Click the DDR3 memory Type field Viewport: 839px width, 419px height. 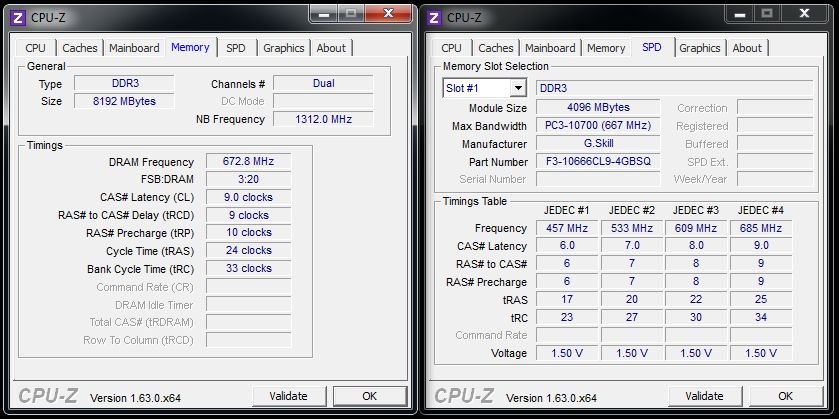124,83
